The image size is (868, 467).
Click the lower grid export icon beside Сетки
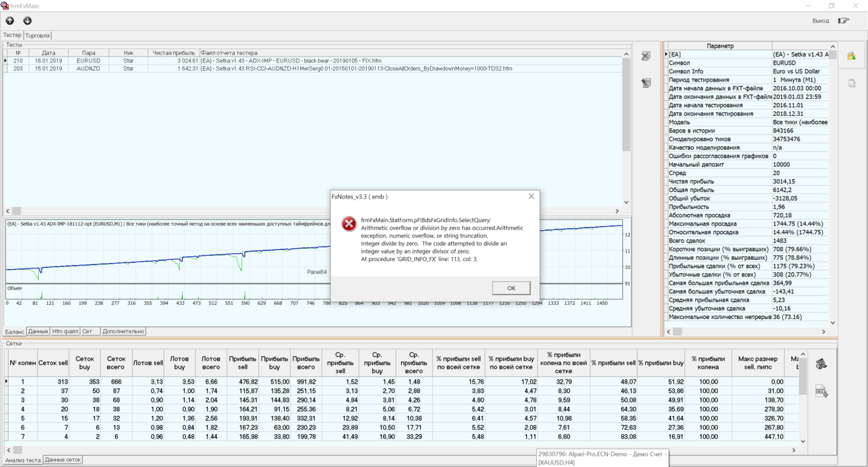[821, 391]
